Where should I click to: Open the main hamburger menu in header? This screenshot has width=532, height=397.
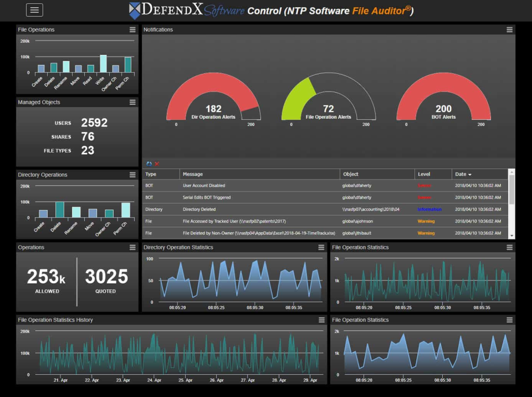(x=34, y=10)
